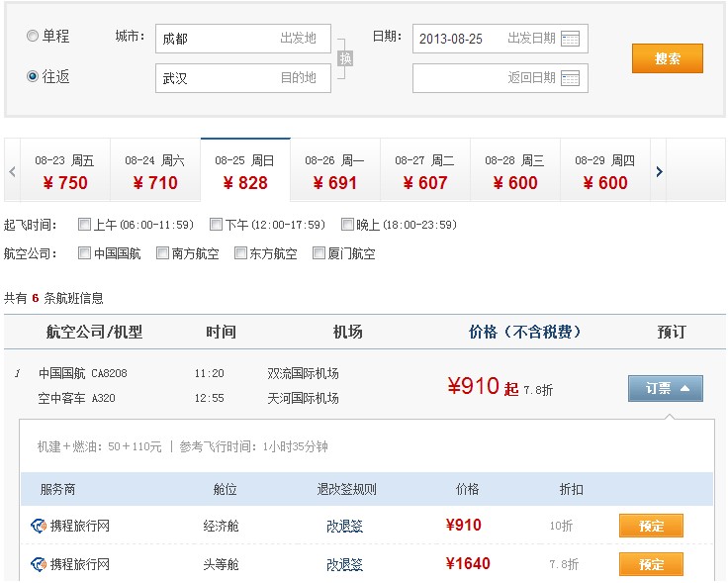Select the 08-23 周五 ¥750 date tab
The width and height of the screenshot is (728, 583).
click(64, 171)
